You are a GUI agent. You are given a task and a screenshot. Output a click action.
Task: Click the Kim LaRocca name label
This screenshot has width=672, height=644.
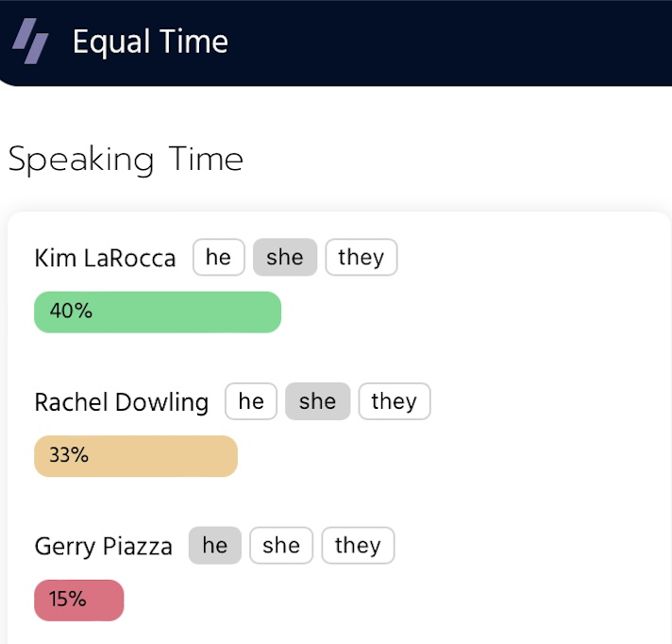tap(105, 259)
